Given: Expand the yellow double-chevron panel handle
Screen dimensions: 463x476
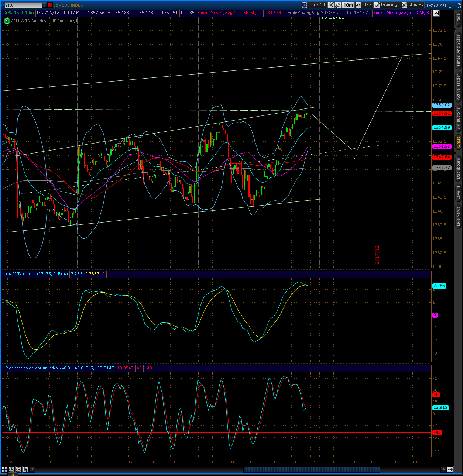Looking at the screenshot, I should (x=12, y=474).
